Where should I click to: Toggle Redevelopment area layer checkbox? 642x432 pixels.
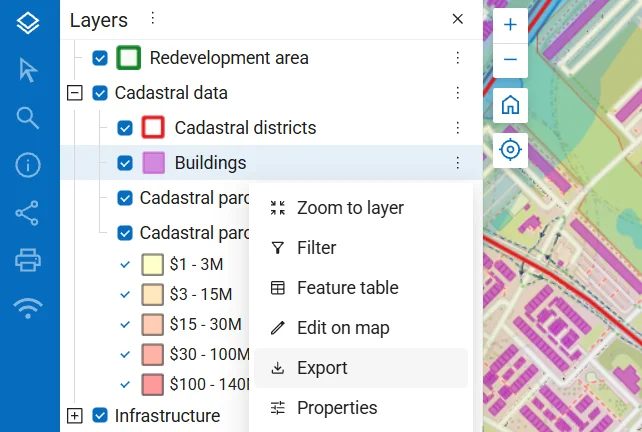pos(100,58)
